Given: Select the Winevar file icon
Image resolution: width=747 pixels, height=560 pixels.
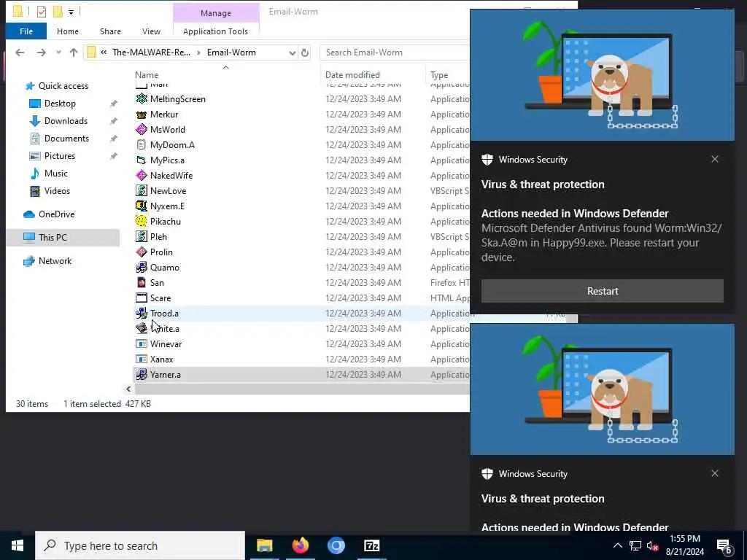Looking at the screenshot, I should point(142,344).
